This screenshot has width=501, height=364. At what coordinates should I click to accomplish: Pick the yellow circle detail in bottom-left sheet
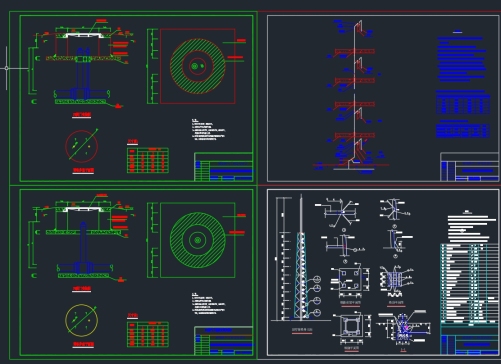pyautogui.click(x=82, y=320)
